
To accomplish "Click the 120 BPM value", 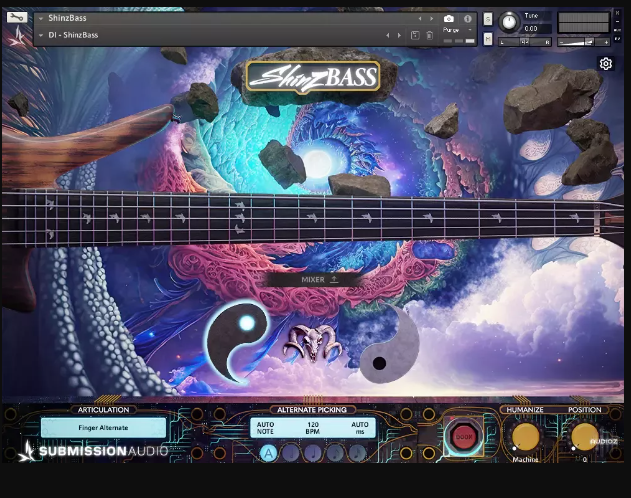I will pyautogui.click(x=313, y=428).
